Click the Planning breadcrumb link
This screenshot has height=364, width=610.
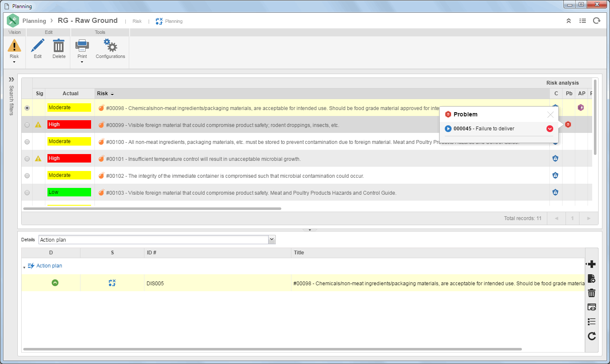[34, 21]
